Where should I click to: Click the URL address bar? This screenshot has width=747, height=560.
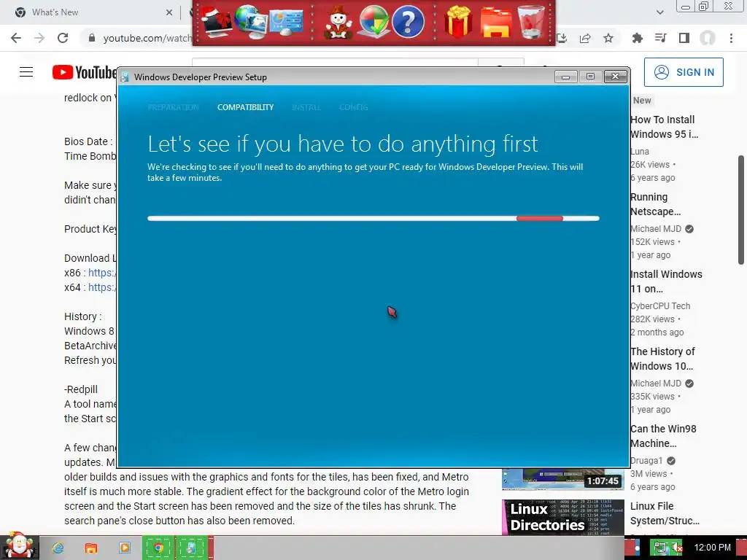click(147, 38)
